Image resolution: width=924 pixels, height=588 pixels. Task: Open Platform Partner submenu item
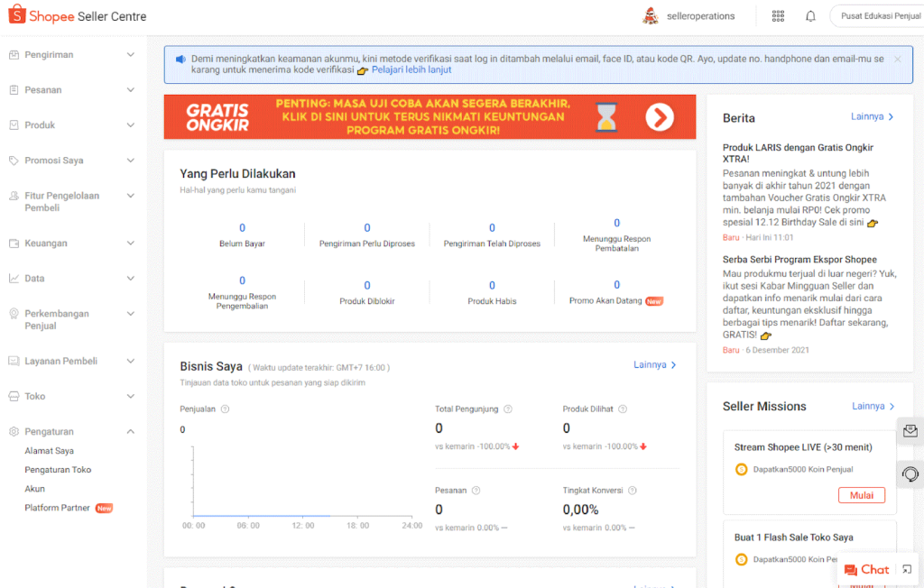point(57,508)
